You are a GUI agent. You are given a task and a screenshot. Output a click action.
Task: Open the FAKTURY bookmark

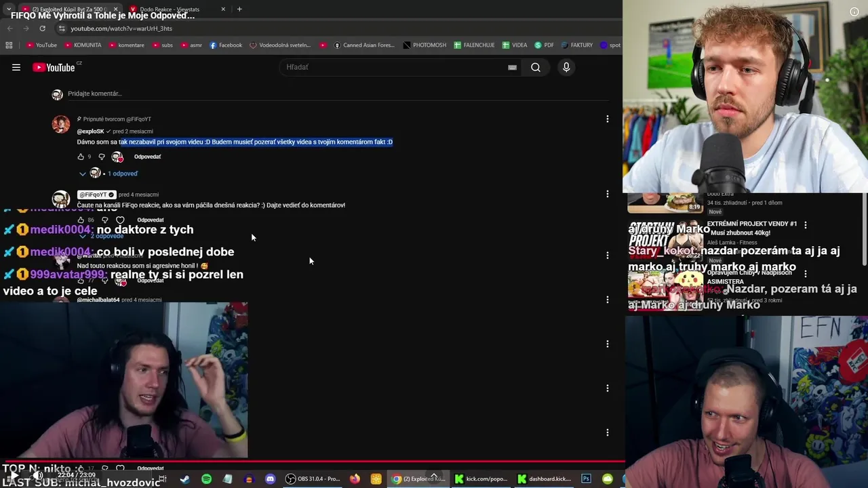tap(576, 45)
